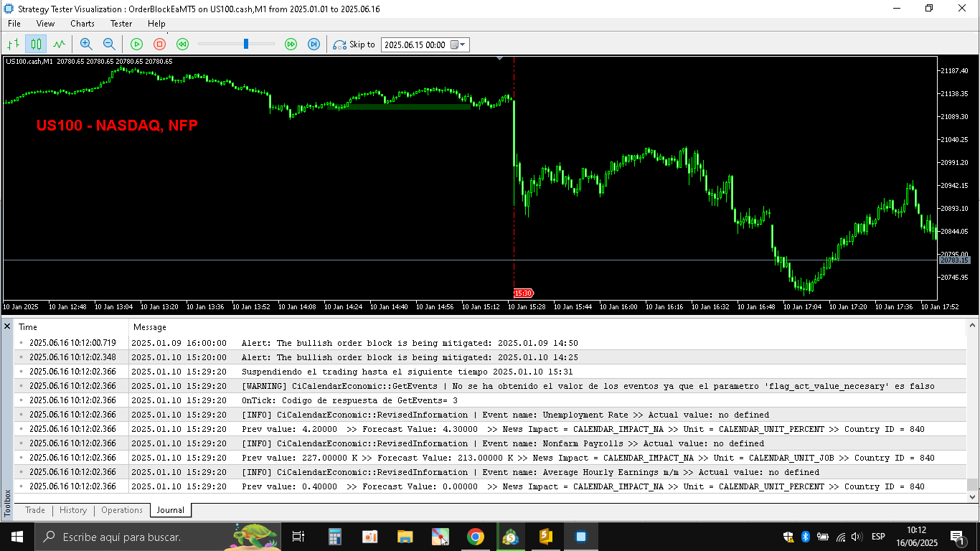The width and height of the screenshot is (980, 551).
Task: Close the Toolbox panel
Action: click(x=7, y=326)
